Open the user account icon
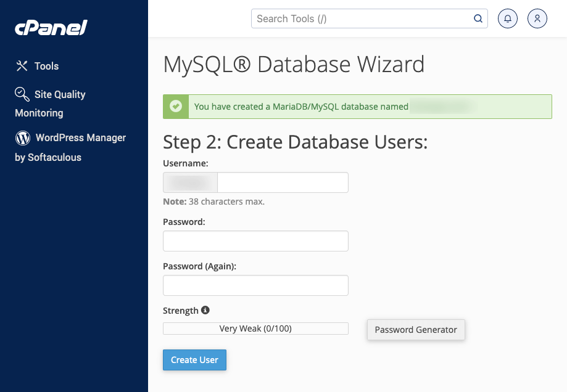This screenshot has width=567, height=392. (x=537, y=18)
